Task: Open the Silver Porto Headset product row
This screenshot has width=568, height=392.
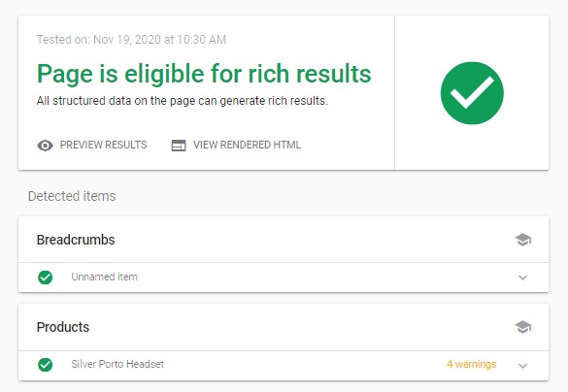Action: pos(284,365)
